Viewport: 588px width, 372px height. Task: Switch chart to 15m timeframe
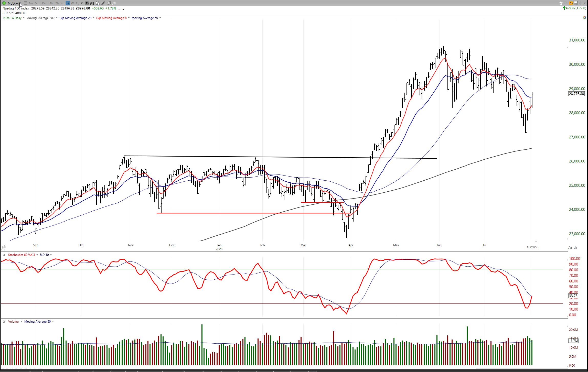pos(45,3)
